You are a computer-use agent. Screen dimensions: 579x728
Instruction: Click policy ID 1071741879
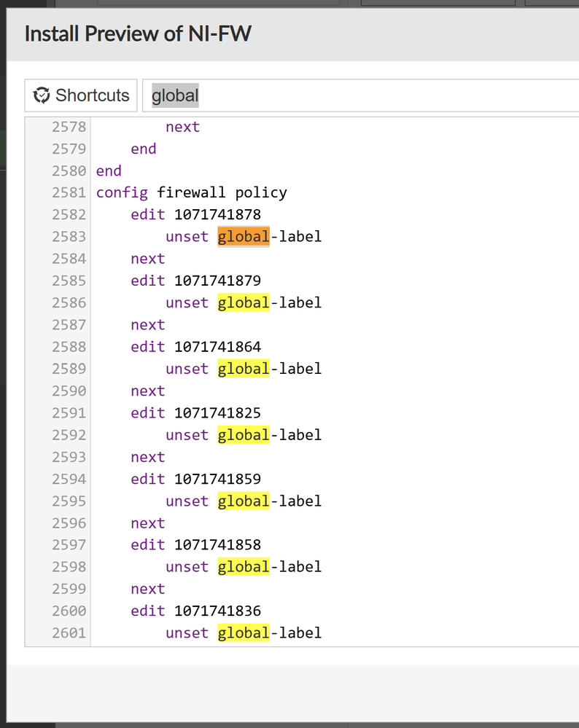pyautogui.click(x=217, y=281)
